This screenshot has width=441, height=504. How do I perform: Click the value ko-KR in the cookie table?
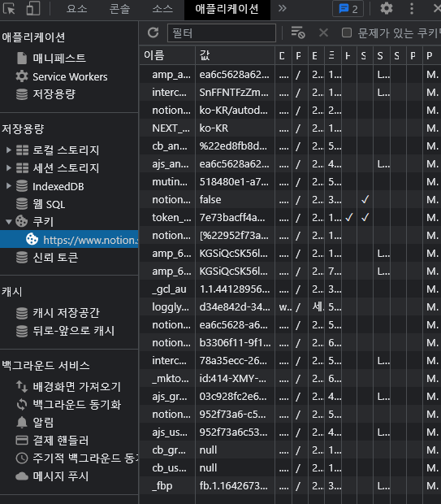[x=214, y=128]
